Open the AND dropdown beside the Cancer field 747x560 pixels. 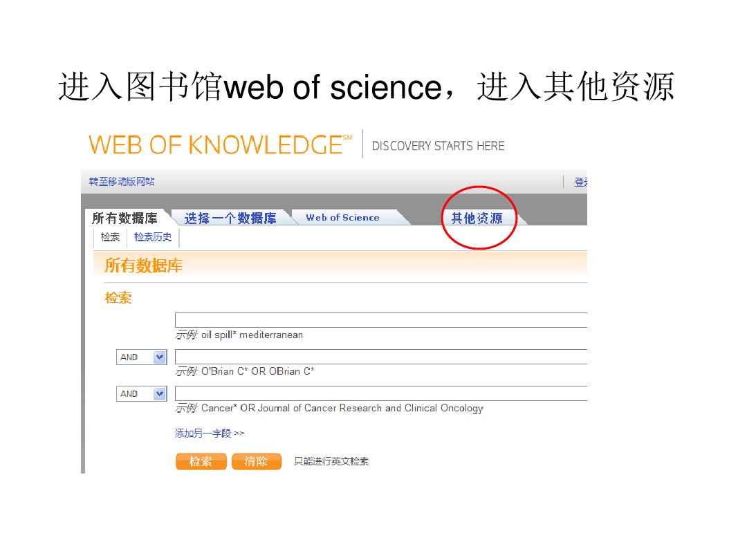pos(142,394)
